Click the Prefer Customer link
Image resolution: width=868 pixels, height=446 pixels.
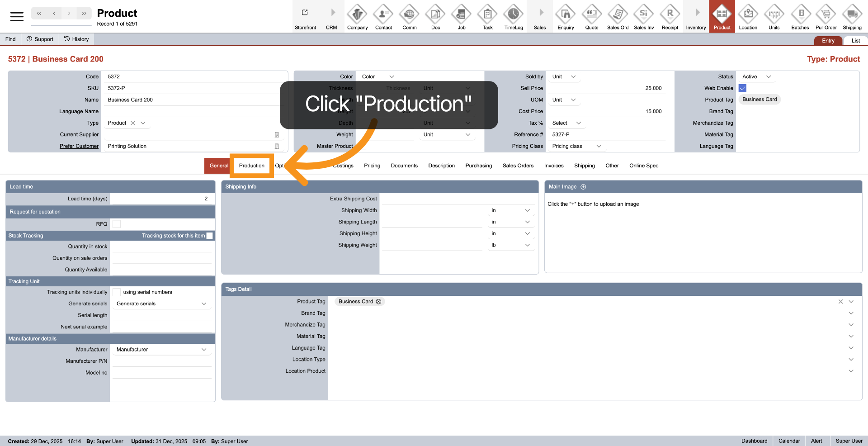[x=79, y=146]
